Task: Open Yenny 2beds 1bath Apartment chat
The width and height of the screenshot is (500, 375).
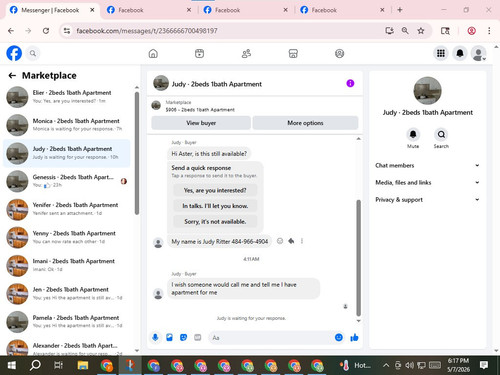Action: pyautogui.click(x=67, y=237)
